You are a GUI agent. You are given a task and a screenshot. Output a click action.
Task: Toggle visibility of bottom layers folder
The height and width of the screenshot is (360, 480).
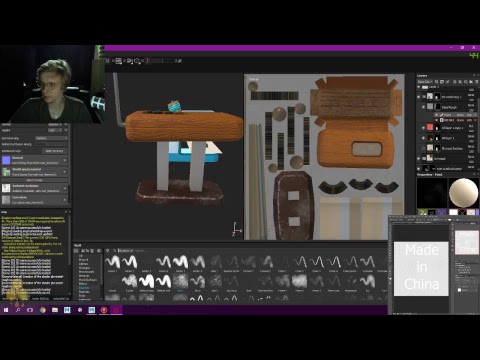(419, 169)
